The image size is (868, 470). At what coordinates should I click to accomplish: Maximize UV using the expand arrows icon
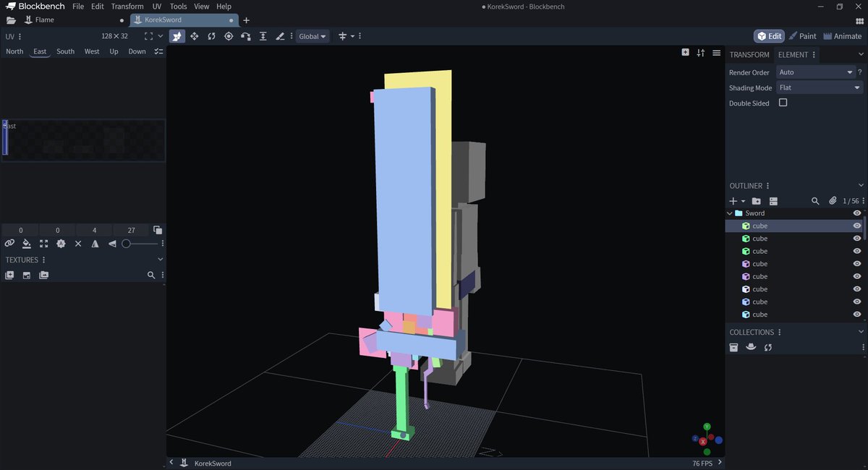click(44, 244)
